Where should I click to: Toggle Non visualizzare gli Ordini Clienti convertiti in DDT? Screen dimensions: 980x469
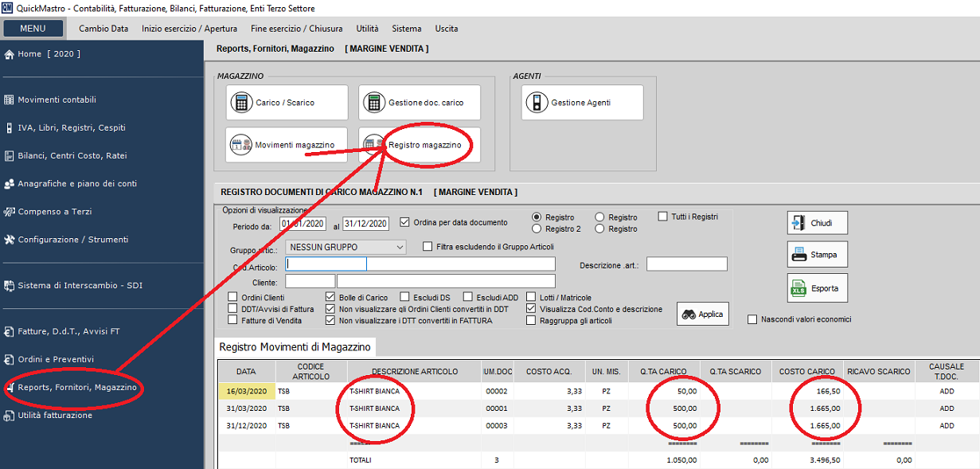pyautogui.click(x=330, y=309)
